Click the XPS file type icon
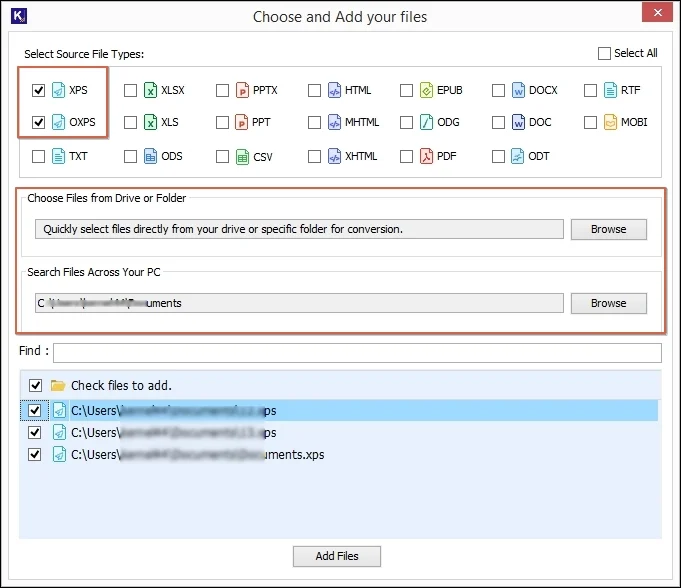681x588 pixels. click(x=58, y=90)
